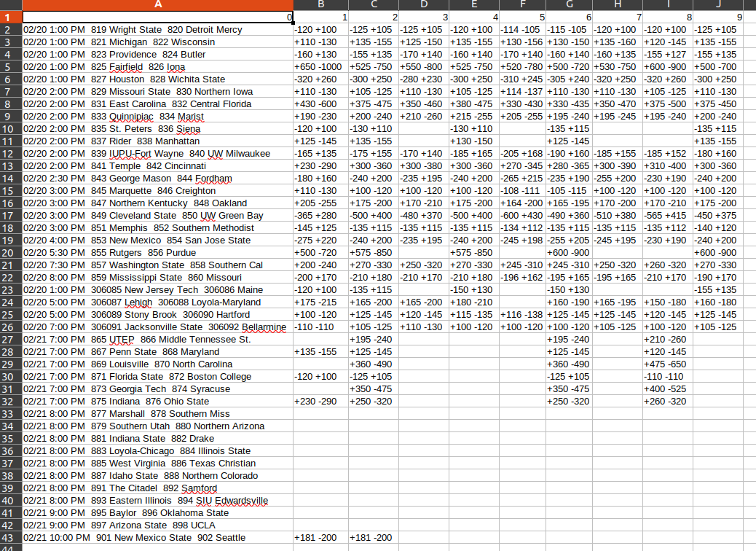Select column C header
Viewport: 756px width, 551px height.
tap(374, 5)
